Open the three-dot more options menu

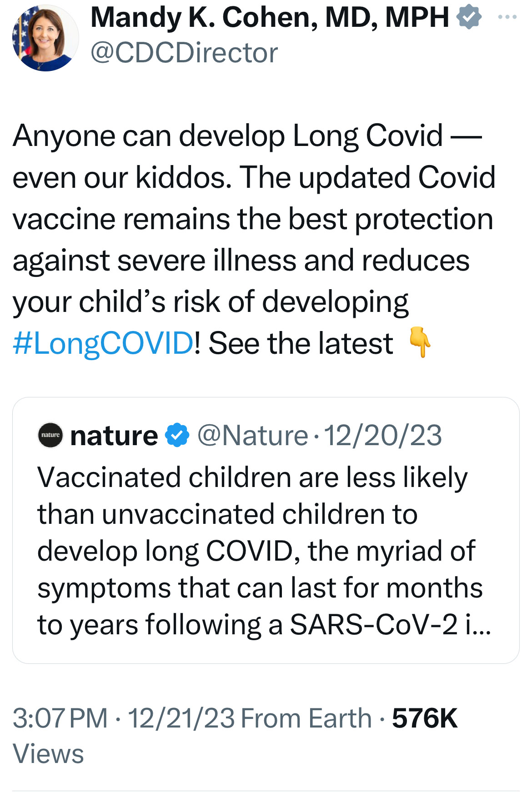(x=507, y=17)
